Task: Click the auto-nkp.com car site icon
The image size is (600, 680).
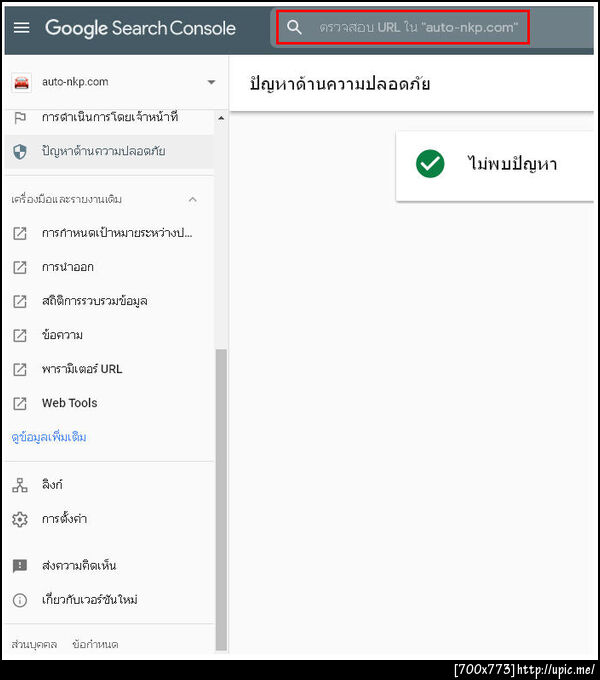Action: click(21, 82)
